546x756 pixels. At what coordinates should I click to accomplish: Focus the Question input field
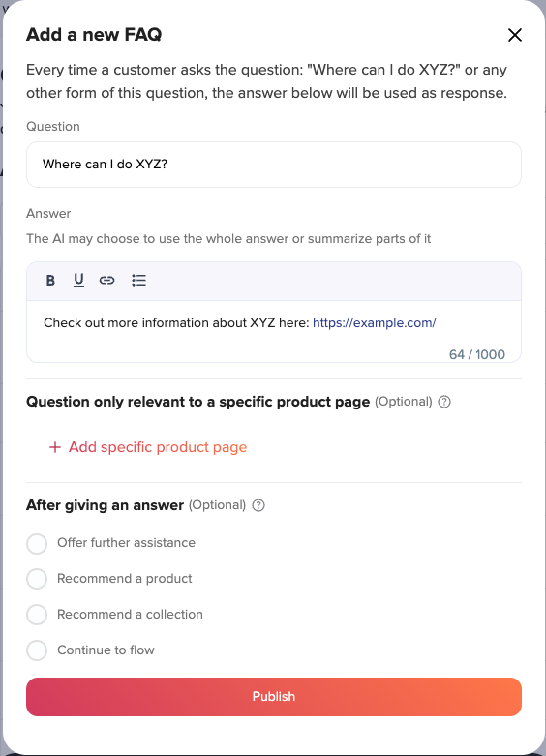point(273,165)
